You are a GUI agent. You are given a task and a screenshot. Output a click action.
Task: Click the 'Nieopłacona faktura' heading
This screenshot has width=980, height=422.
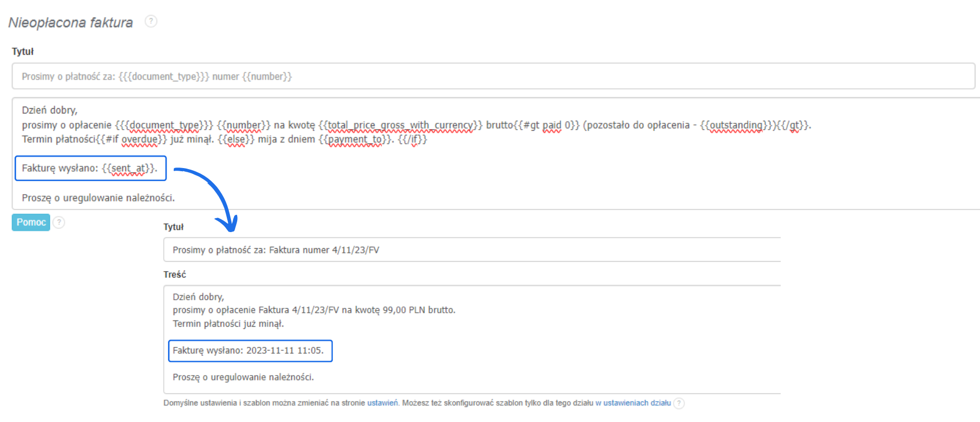[x=71, y=22]
